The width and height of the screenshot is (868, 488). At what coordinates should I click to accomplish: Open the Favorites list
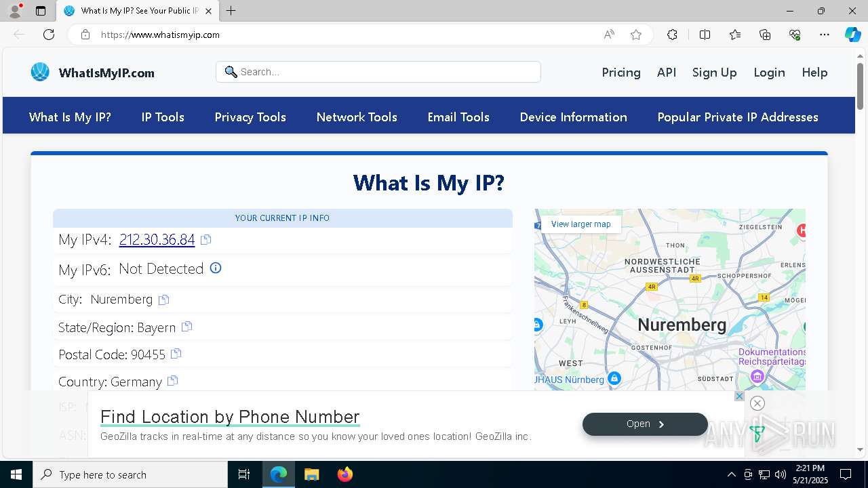pyautogui.click(x=735, y=35)
